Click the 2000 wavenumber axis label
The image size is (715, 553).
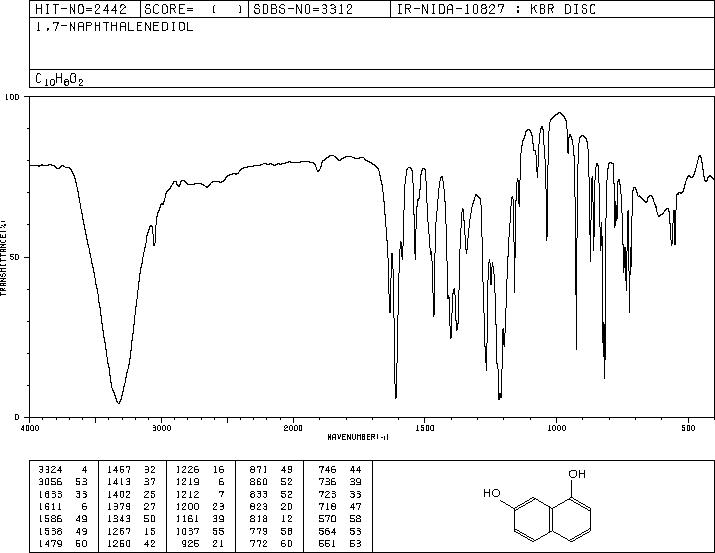pyautogui.click(x=293, y=428)
